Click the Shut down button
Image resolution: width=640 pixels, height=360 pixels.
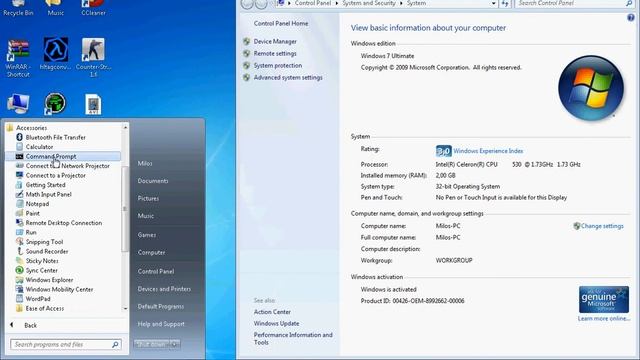(152, 344)
